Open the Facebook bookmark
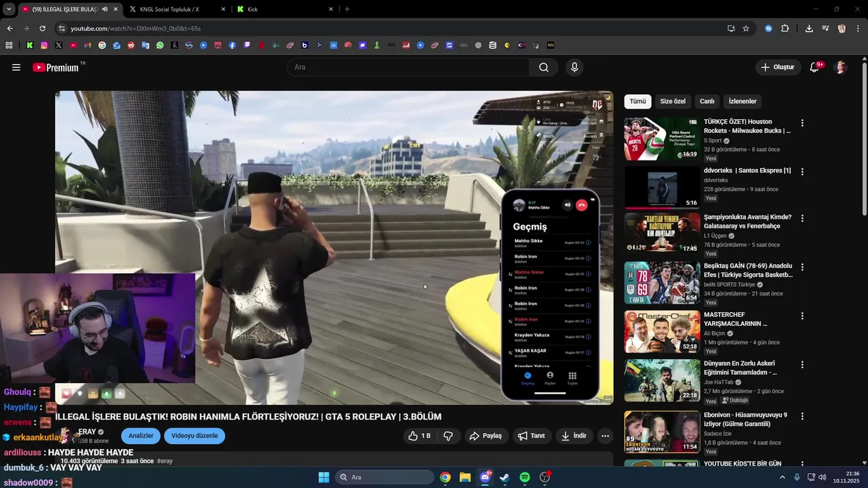The image size is (868, 488). pos(233,45)
